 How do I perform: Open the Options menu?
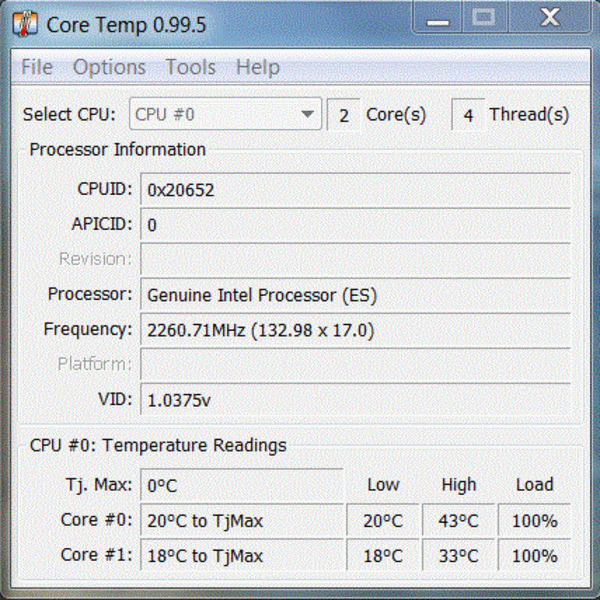tap(109, 67)
